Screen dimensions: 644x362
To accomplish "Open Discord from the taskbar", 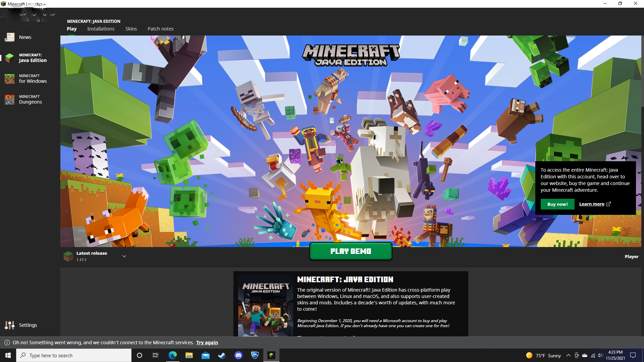I will (238, 355).
